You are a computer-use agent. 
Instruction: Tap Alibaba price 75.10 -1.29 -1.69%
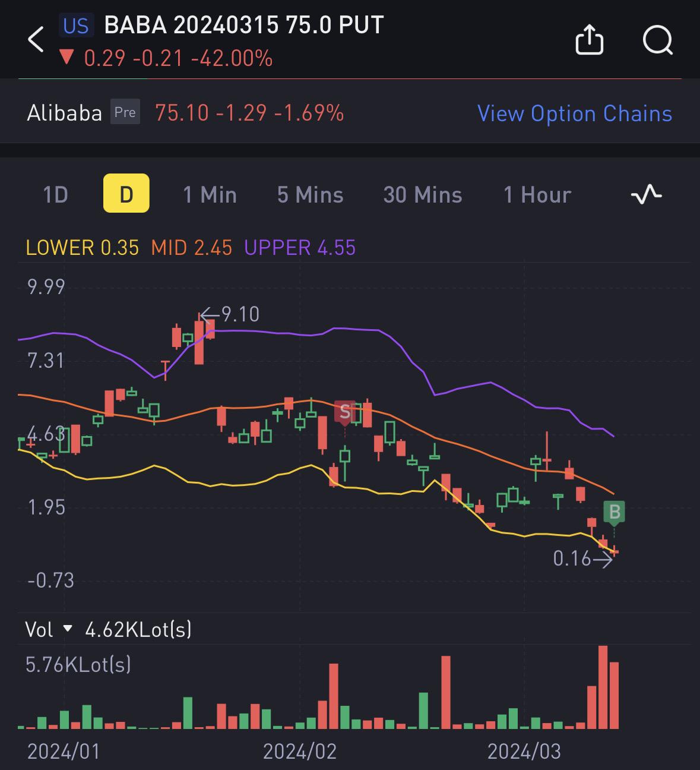[x=249, y=113]
